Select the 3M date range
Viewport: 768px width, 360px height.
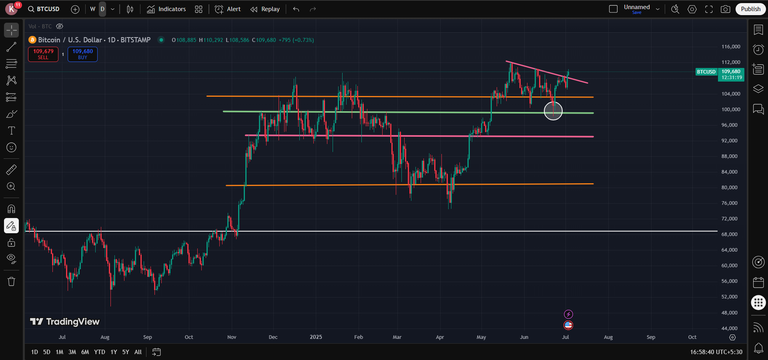[x=72, y=352]
